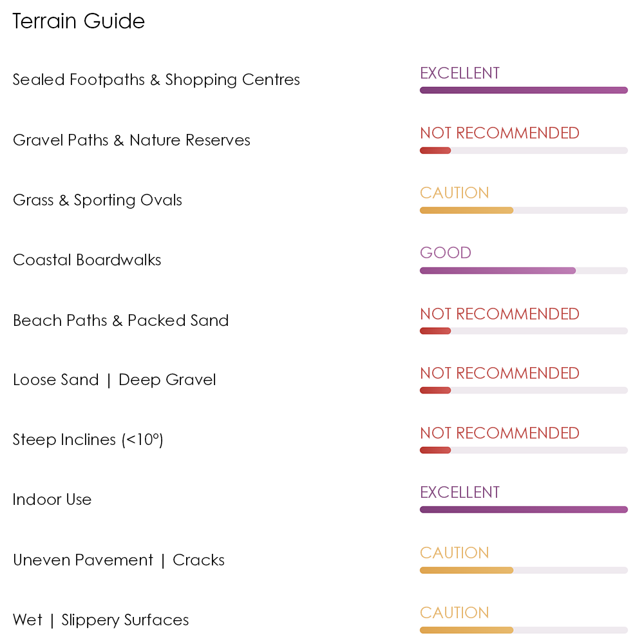Click the Grass & Sporting Ovals caution bar
Screen dimensions: 644x644
coord(524,211)
